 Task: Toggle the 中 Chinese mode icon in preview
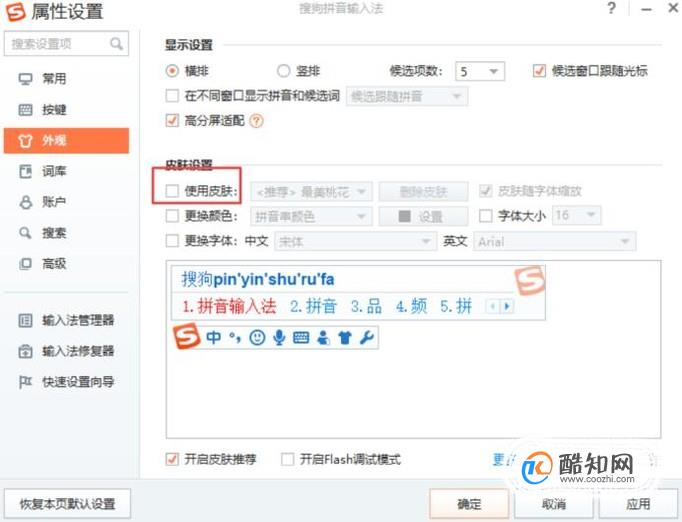coord(213,338)
